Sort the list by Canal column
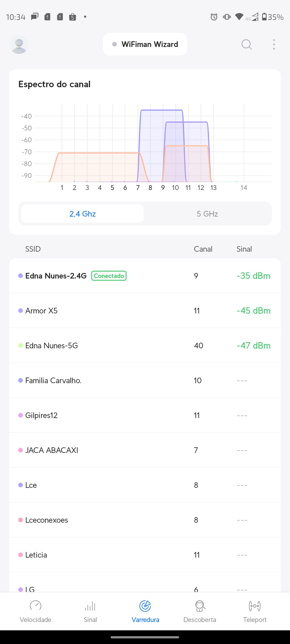 [x=203, y=249]
